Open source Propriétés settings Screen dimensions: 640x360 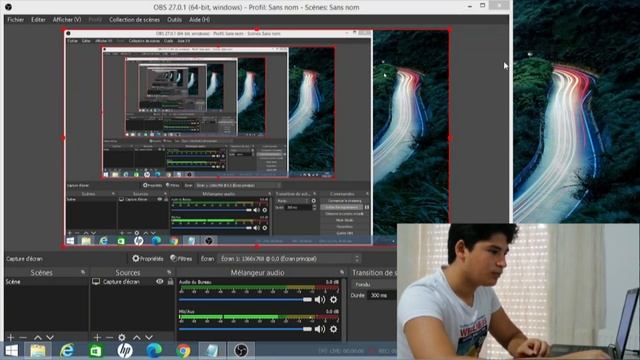[147, 258]
